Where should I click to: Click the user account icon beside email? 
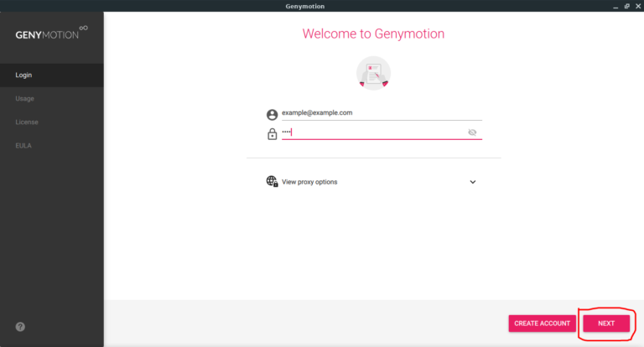272,115
